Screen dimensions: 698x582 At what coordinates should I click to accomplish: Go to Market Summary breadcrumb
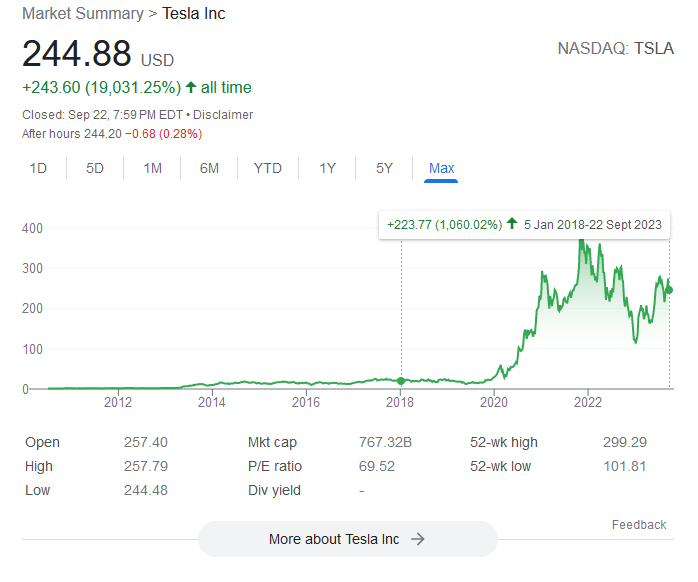tap(82, 14)
